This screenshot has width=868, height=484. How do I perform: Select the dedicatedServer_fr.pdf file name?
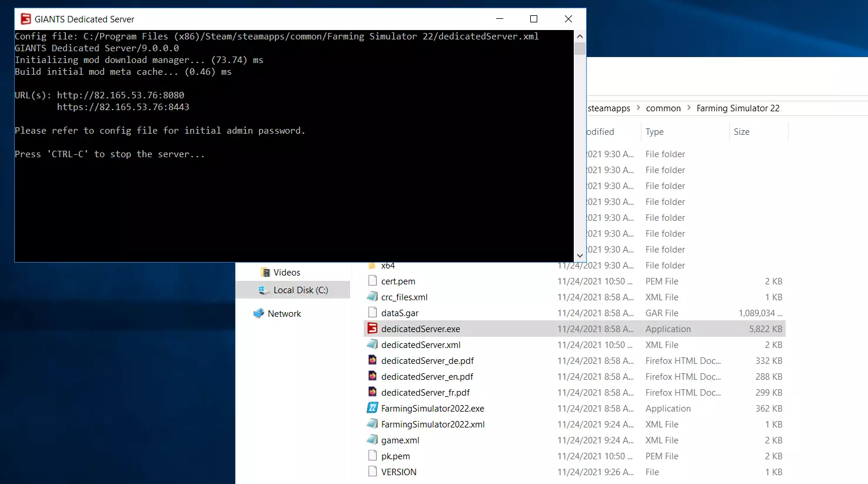click(425, 393)
